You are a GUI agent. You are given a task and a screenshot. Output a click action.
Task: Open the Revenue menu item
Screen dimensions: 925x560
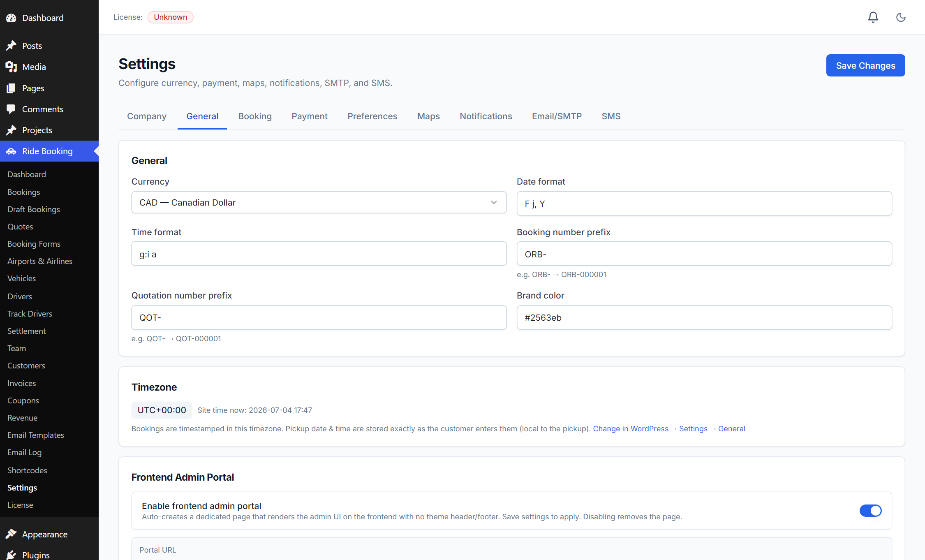[22, 418]
